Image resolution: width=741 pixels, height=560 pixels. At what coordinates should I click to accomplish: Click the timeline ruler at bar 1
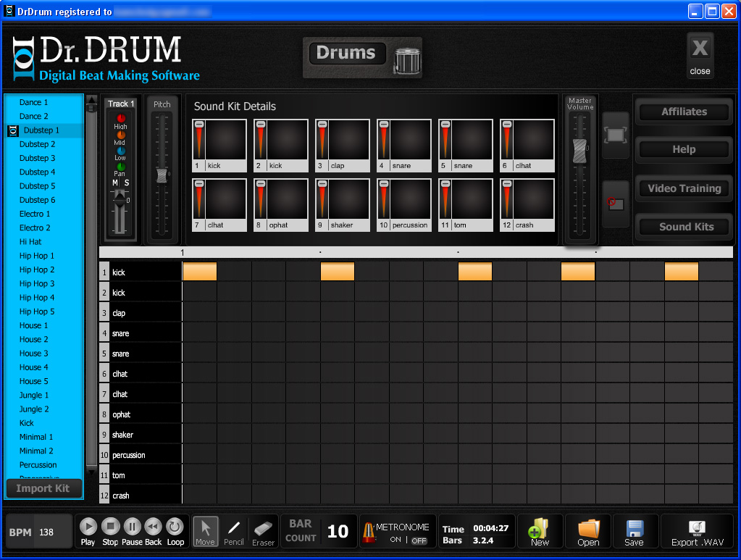(x=183, y=252)
